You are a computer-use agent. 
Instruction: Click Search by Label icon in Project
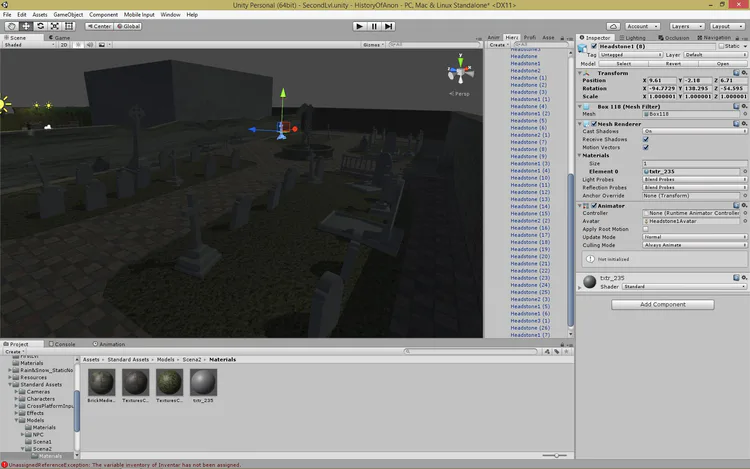557,351
